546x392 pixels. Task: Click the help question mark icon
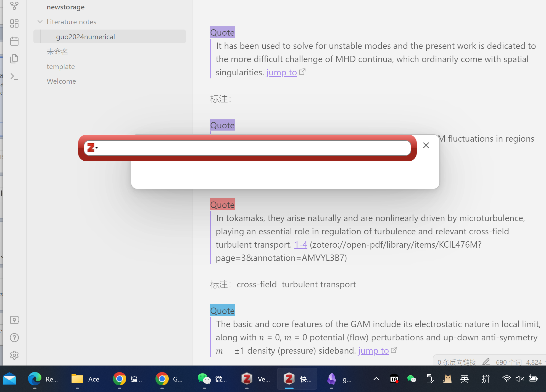14,338
